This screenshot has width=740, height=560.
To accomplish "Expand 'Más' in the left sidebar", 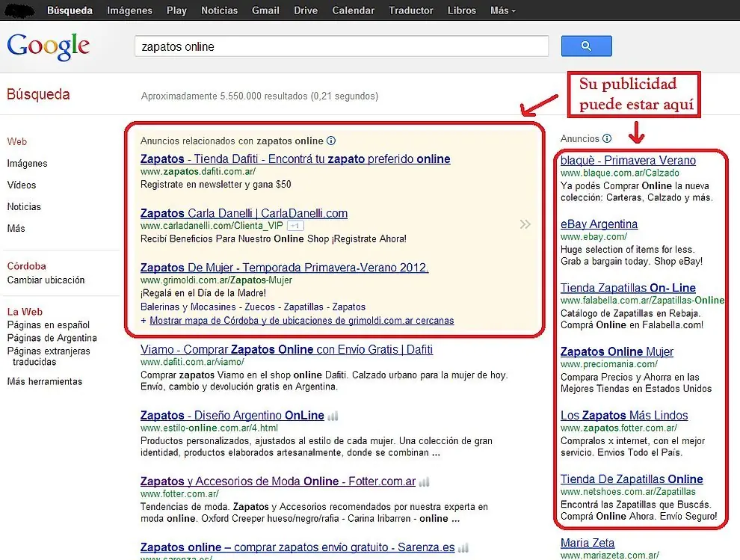I will click(16, 229).
